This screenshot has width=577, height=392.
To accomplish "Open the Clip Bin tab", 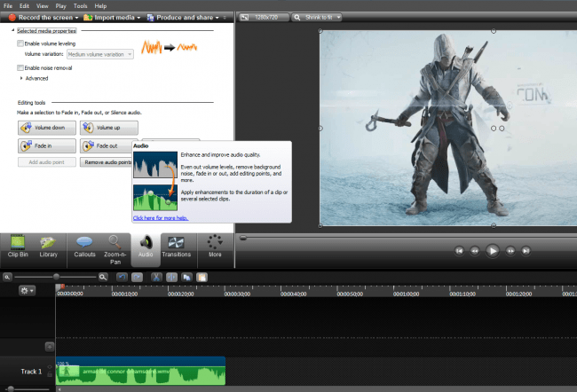I will click(x=18, y=247).
